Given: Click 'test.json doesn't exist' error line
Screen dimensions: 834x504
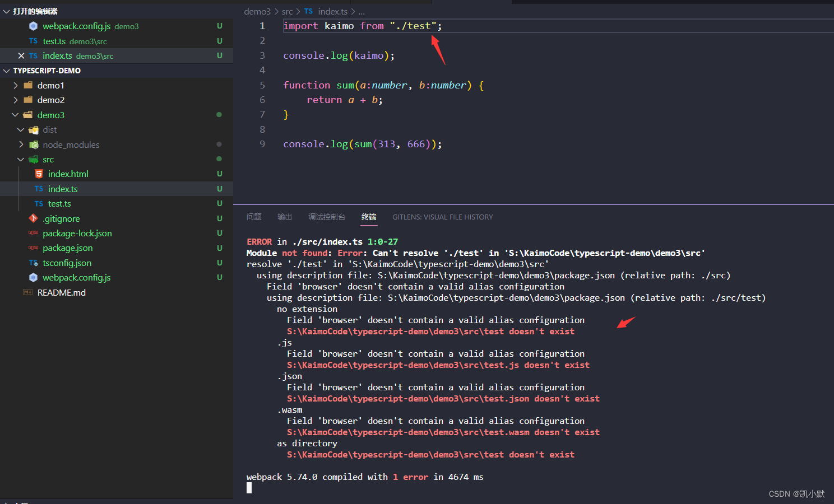Looking at the screenshot, I should pyautogui.click(x=443, y=398).
